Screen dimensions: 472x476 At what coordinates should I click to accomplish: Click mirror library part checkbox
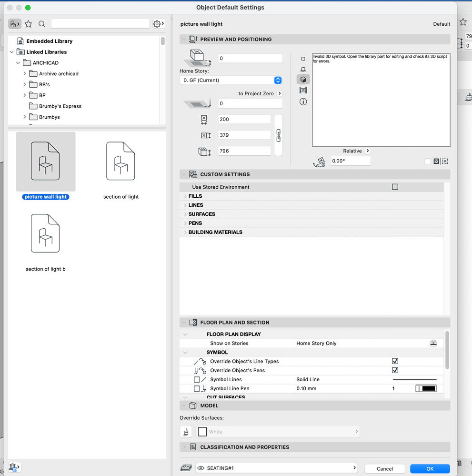point(427,162)
